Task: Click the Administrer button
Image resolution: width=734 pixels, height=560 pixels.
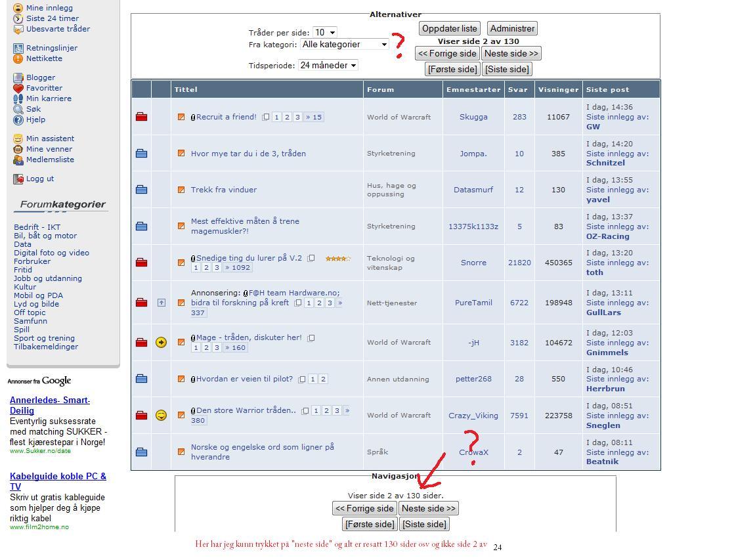Action: (x=512, y=29)
